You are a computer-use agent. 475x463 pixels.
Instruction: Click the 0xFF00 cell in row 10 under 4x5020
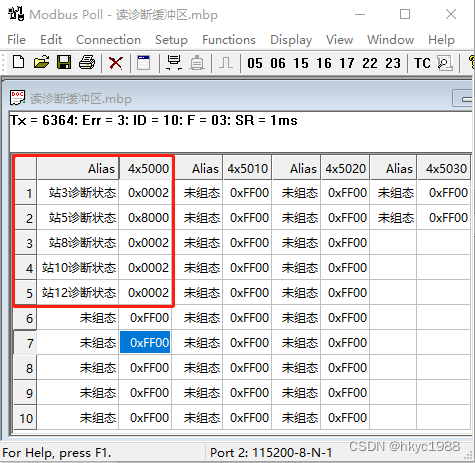[x=345, y=418]
